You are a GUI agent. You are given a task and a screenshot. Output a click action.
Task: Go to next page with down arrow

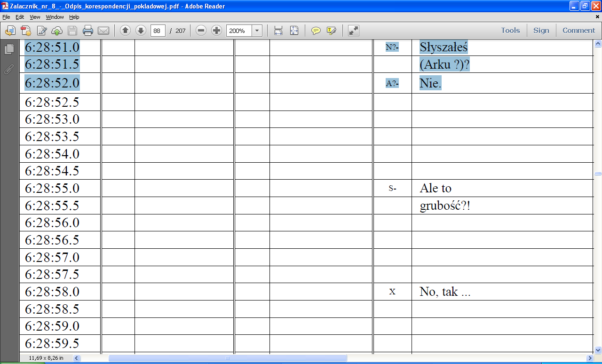(x=141, y=31)
